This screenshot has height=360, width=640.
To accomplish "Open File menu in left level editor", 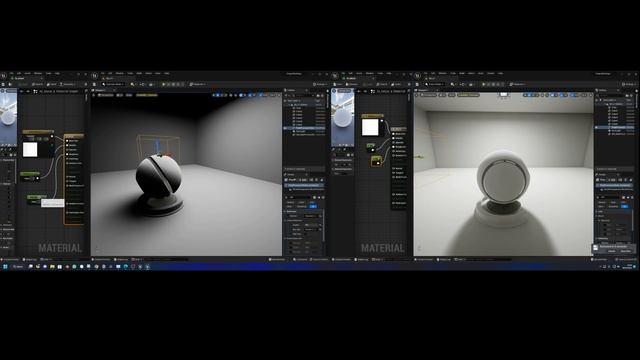I will pyautogui.click(x=103, y=73).
